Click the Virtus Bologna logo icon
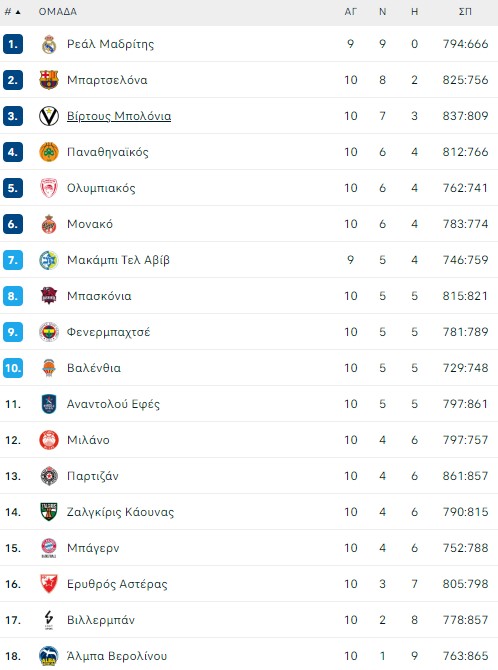The width and height of the screenshot is (498, 670). [49, 116]
